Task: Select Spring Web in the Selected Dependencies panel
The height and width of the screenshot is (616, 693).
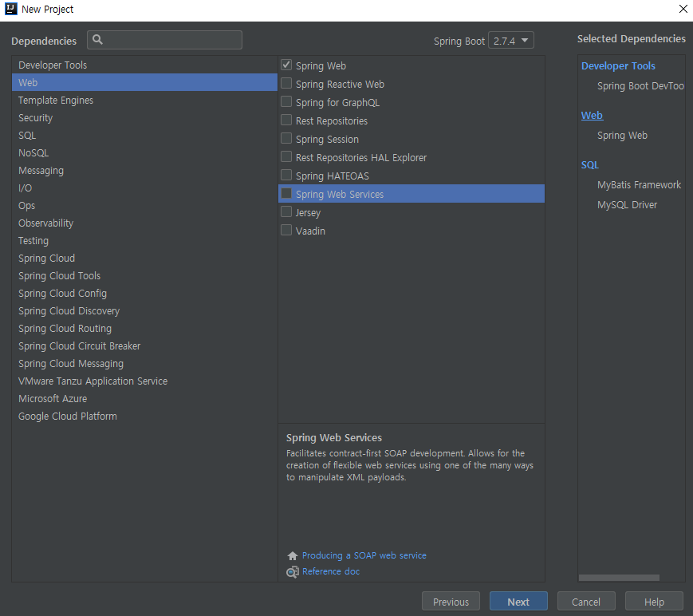Action: point(622,136)
